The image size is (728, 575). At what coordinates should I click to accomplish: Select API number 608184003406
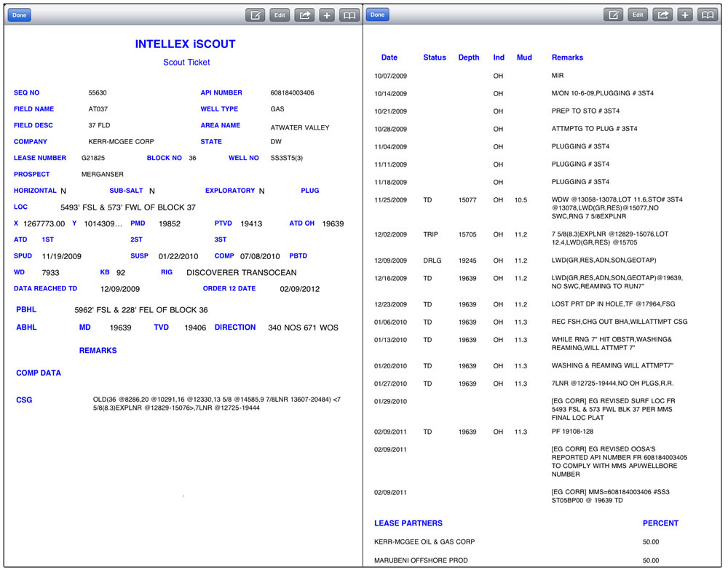pos(292,93)
